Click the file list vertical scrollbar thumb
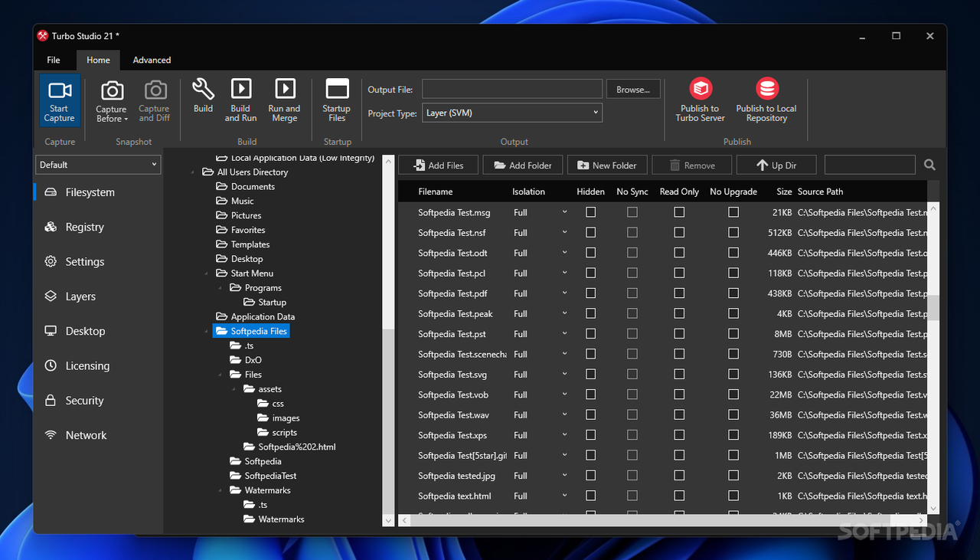Viewport: 980px width, 560px height. coord(933,307)
